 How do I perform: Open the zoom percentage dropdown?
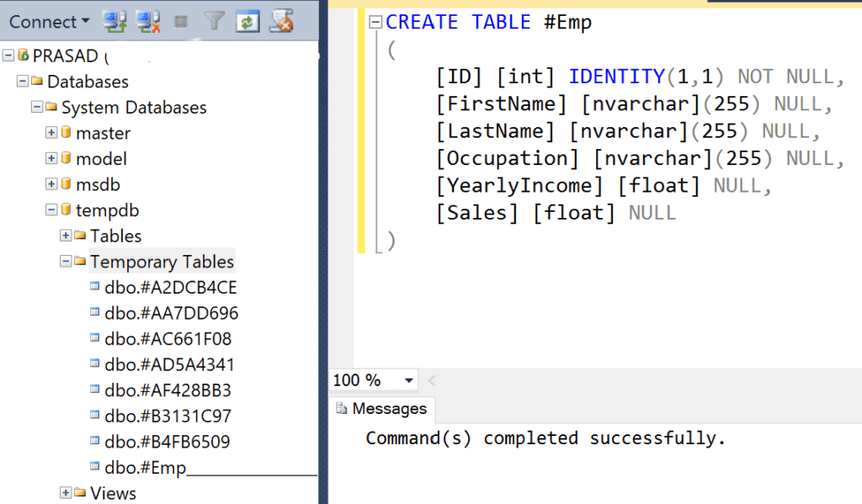(407, 380)
